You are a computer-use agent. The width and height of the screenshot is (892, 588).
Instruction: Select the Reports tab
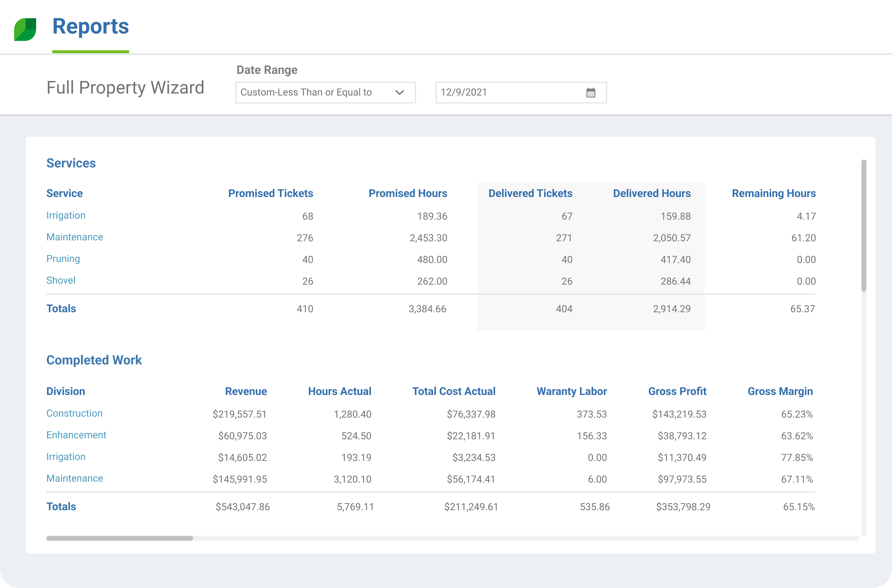90,26
